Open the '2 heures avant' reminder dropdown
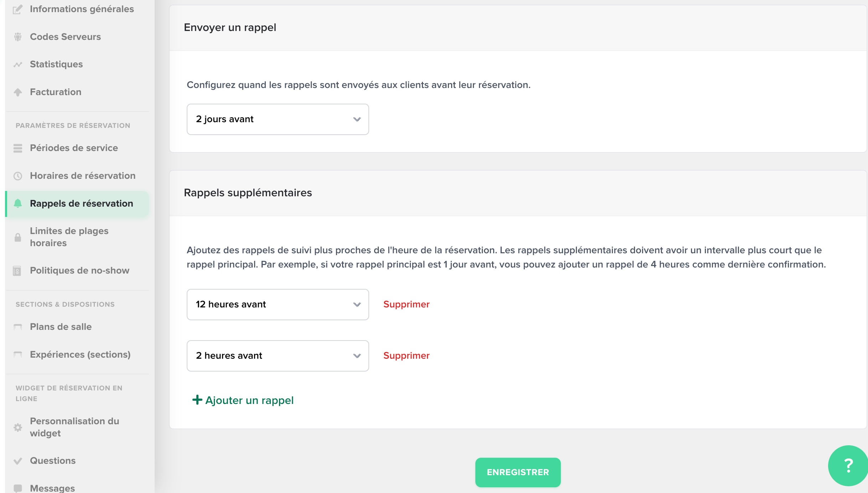Image resolution: width=868 pixels, height=493 pixels. coord(278,356)
